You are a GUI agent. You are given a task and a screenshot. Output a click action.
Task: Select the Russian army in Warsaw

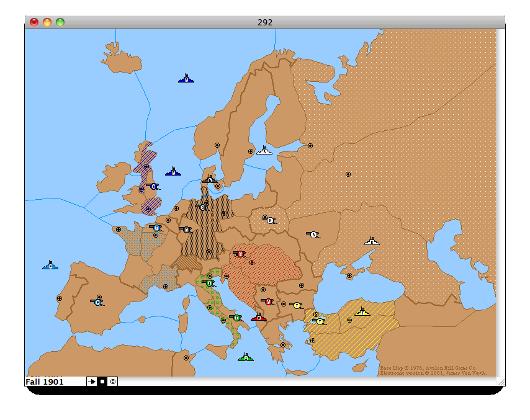click(270, 220)
